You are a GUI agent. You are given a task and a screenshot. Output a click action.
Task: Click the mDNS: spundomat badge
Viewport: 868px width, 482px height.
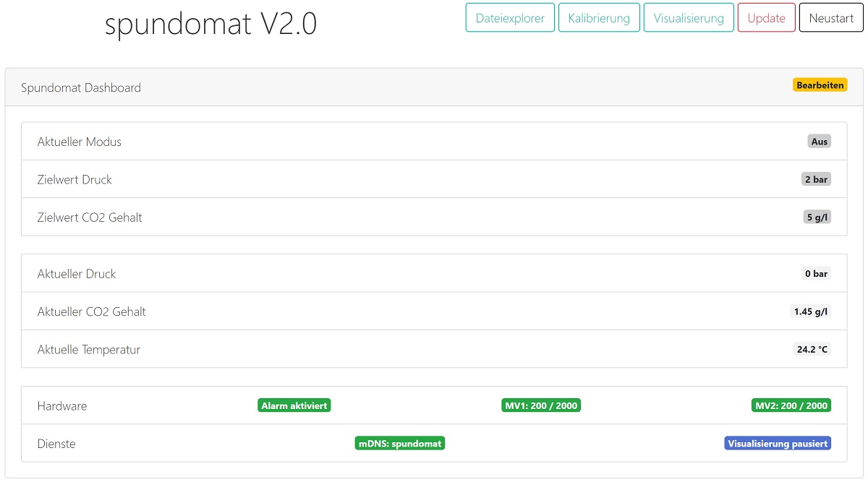(x=400, y=444)
